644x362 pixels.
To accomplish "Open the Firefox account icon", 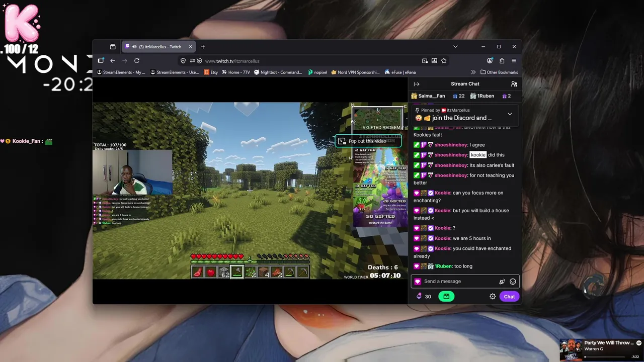I will [490, 61].
